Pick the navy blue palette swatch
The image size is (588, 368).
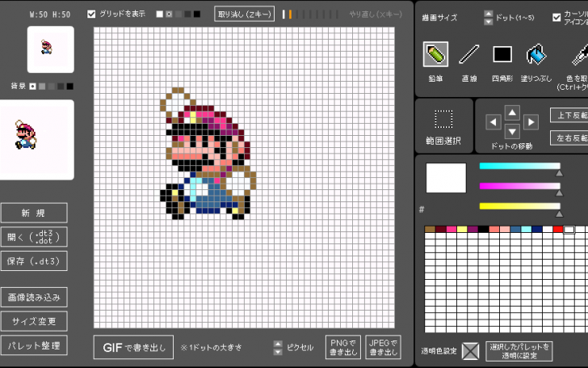(x=536, y=229)
